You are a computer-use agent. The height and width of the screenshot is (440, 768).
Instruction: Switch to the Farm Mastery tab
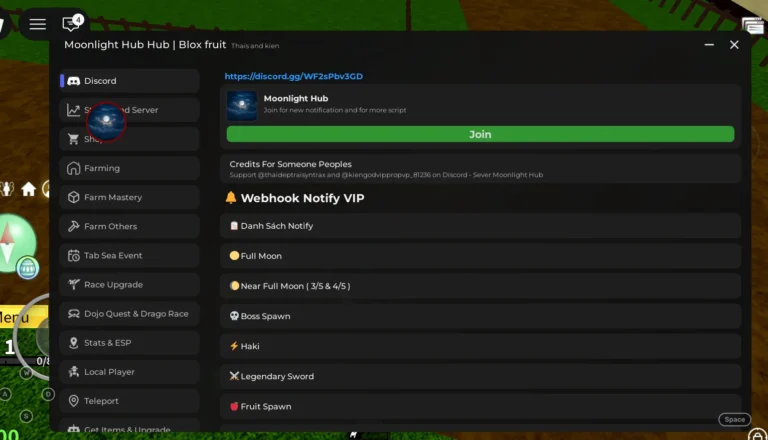coord(129,197)
